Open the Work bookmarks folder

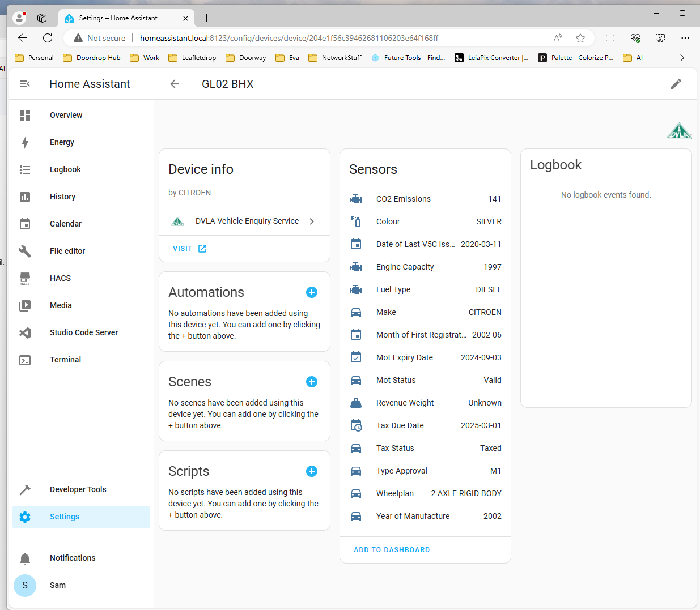click(x=145, y=58)
